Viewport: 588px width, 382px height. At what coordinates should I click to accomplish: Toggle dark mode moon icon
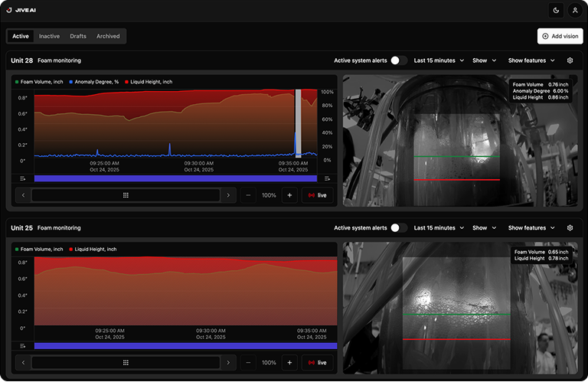click(x=555, y=10)
